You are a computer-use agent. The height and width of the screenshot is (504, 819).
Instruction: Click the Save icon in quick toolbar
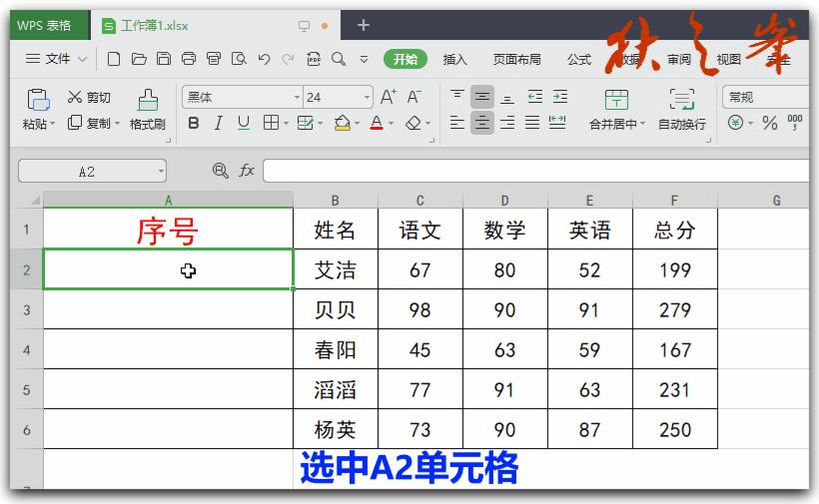[164, 59]
